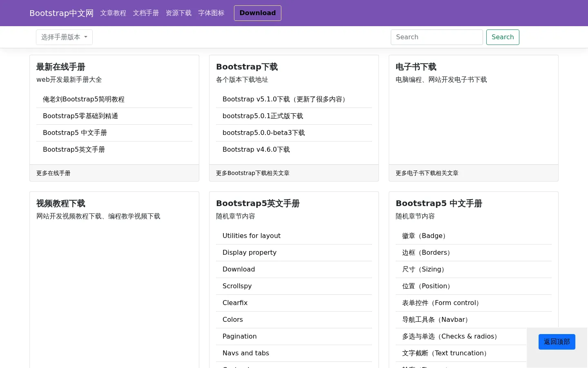Open 徽章（Badge）chapter
Viewport: 588px width, 368px height.
click(425, 236)
